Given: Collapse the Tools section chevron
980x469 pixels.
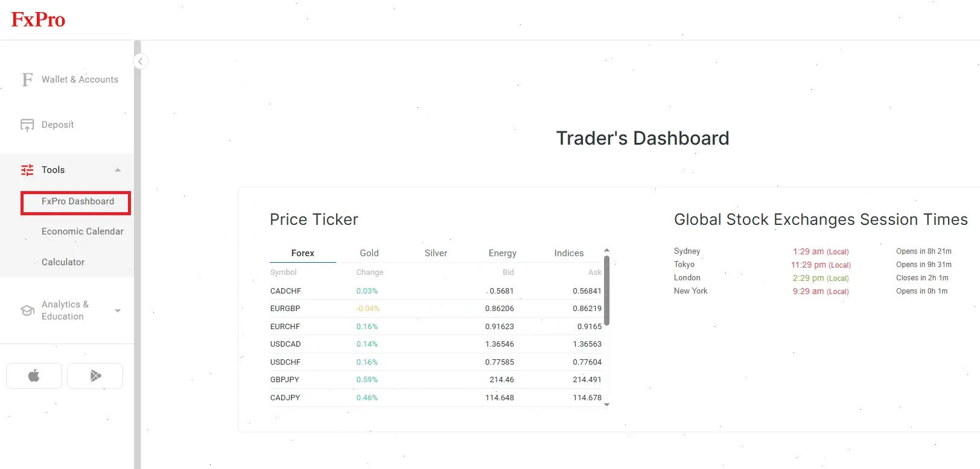Looking at the screenshot, I should [x=118, y=169].
